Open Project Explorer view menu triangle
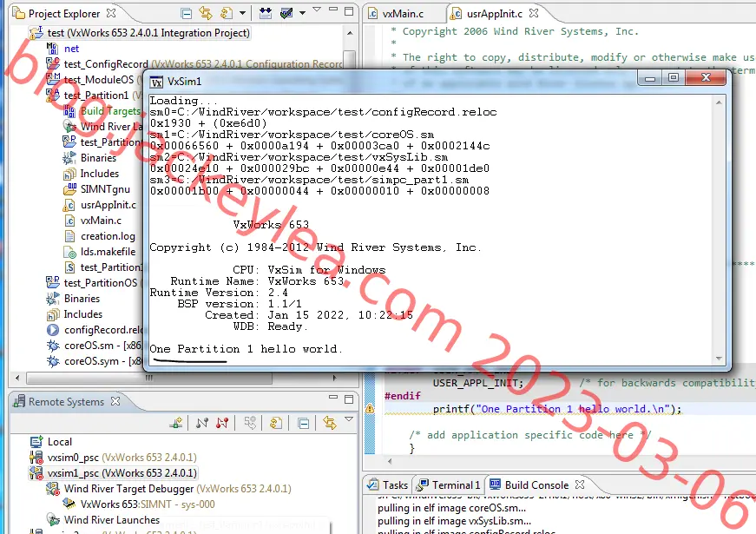756x534 pixels. (x=317, y=10)
